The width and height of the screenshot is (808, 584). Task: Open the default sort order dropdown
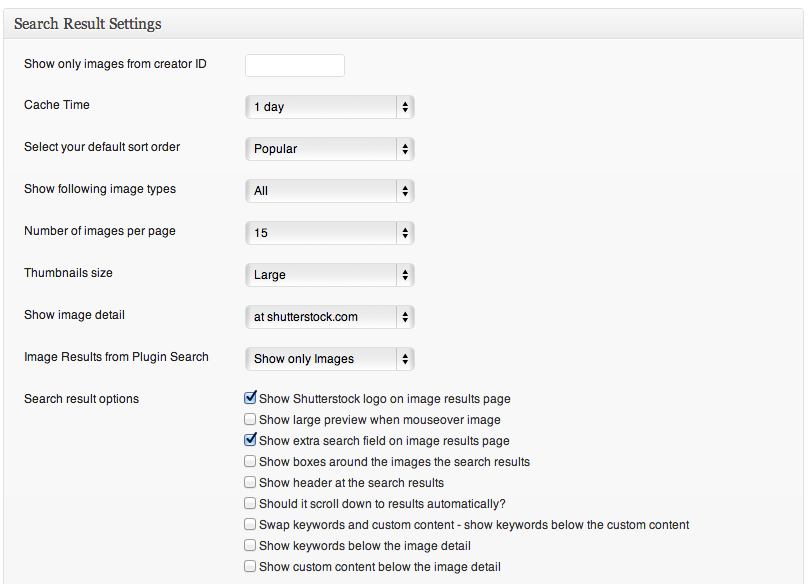pos(329,149)
